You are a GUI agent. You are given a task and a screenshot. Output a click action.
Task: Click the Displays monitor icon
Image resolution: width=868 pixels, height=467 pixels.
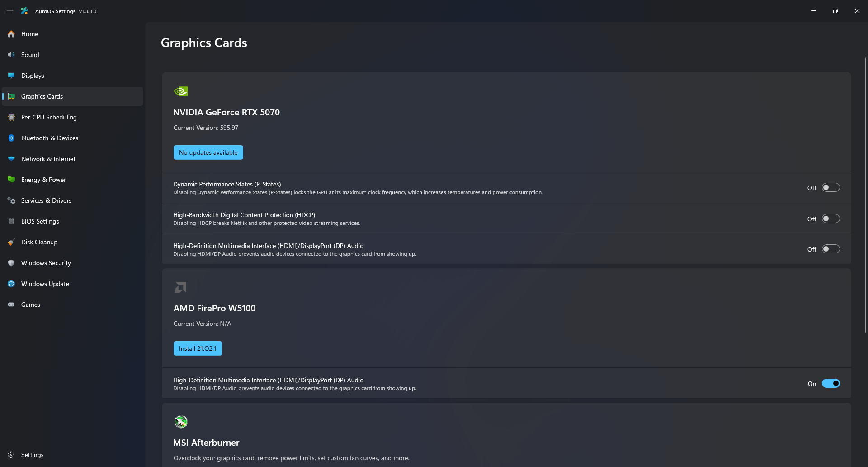pos(11,76)
